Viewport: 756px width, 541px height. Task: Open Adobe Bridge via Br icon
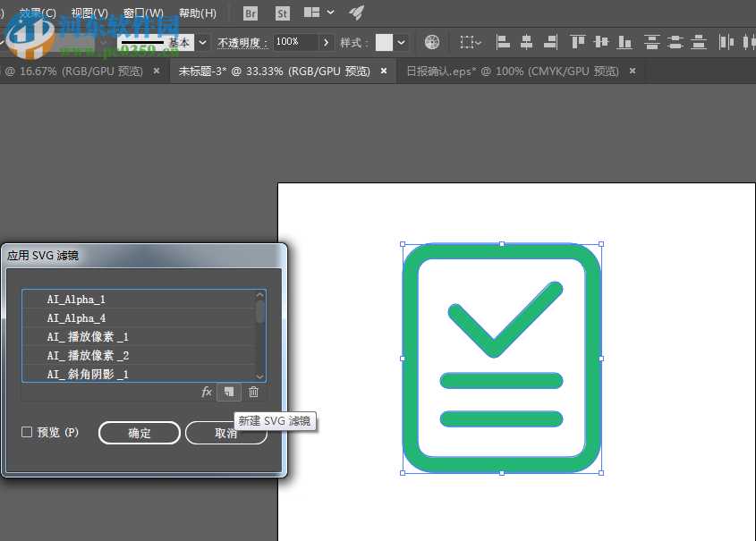251,13
